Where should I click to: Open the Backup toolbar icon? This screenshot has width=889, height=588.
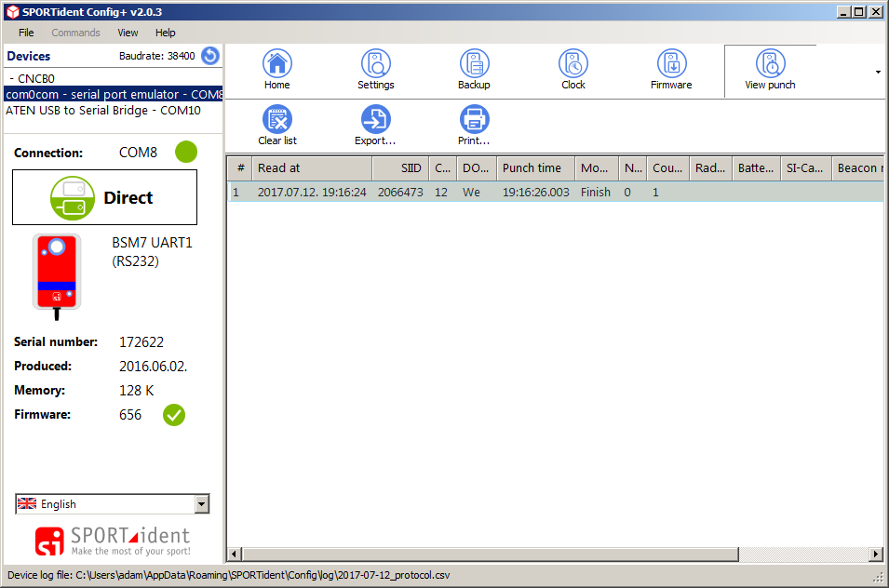(474, 70)
